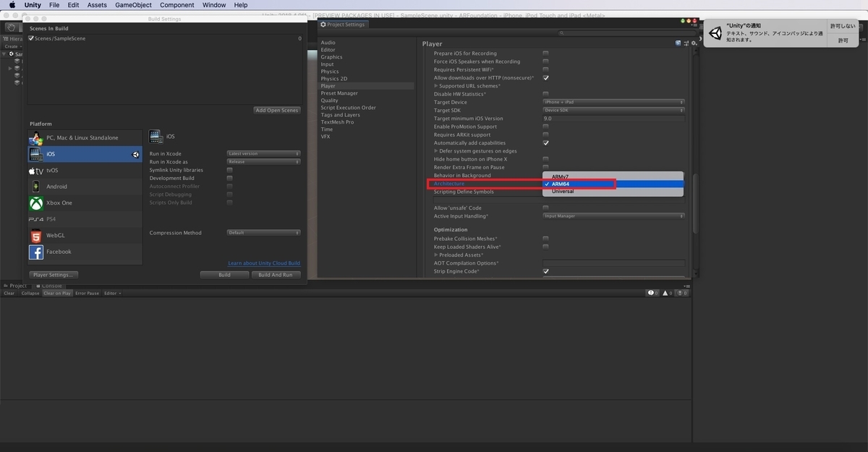The width and height of the screenshot is (868, 452).
Task: Select the Hand tool in Unity toolbar
Action: pyautogui.click(x=12, y=27)
